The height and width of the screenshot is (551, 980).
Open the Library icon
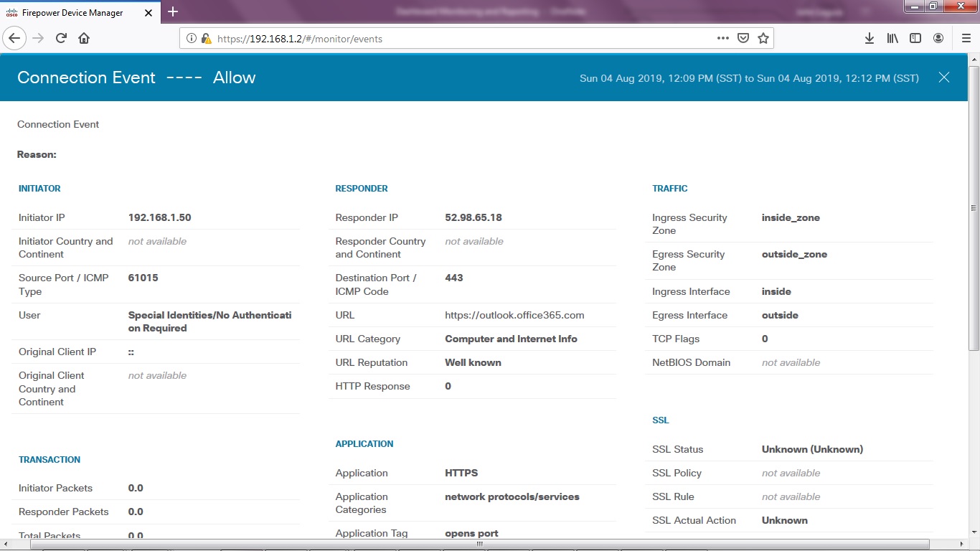coord(892,37)
